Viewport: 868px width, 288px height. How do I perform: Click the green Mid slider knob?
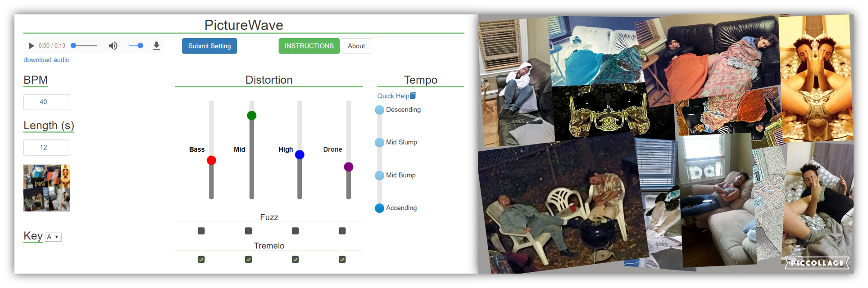click(252, 116)
